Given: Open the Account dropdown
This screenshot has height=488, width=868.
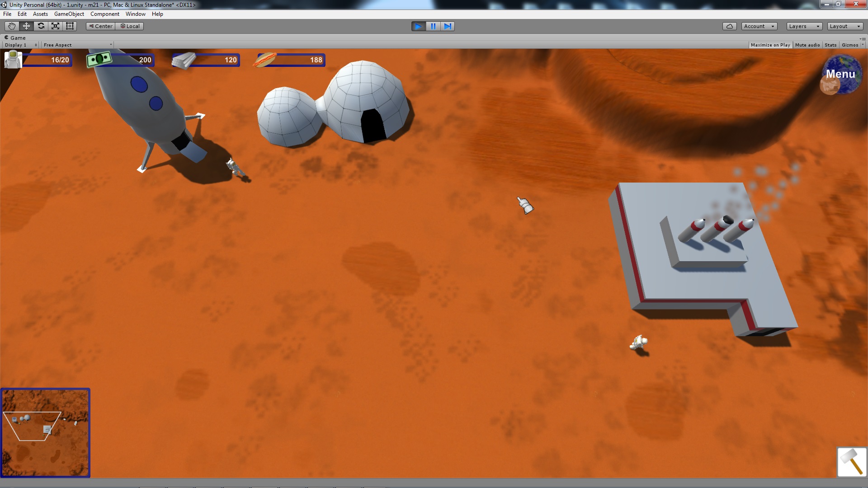Looking at the screenshot, I should 759,26.
